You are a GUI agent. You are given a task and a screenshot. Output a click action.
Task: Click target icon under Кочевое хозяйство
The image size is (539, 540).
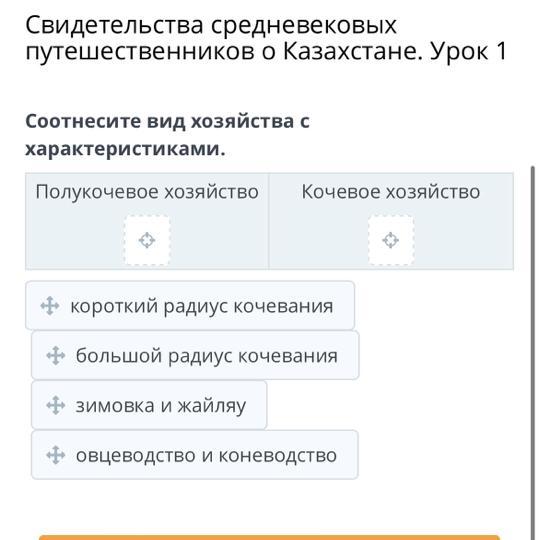click(391, 240)
